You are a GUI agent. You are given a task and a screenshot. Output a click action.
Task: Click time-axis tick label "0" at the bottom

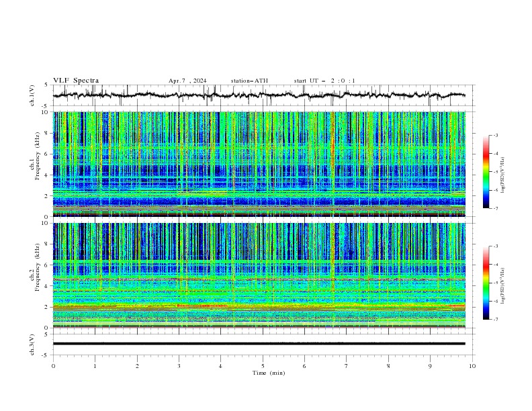pyautogui.click(x=53, y=366)
